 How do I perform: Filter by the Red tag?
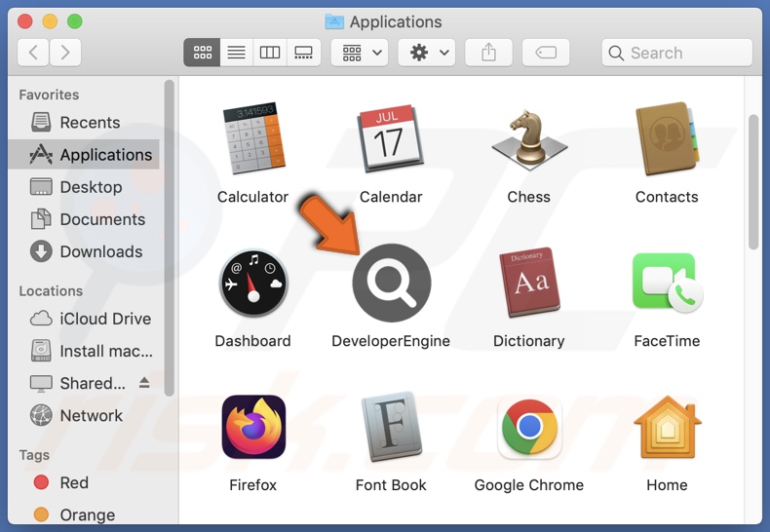[84, 482]
